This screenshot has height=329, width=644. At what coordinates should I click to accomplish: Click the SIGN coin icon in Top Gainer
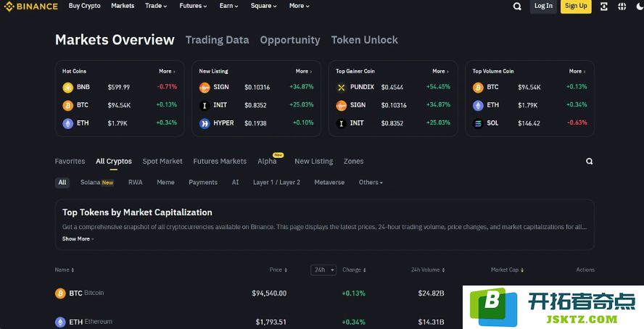(342, 105)
